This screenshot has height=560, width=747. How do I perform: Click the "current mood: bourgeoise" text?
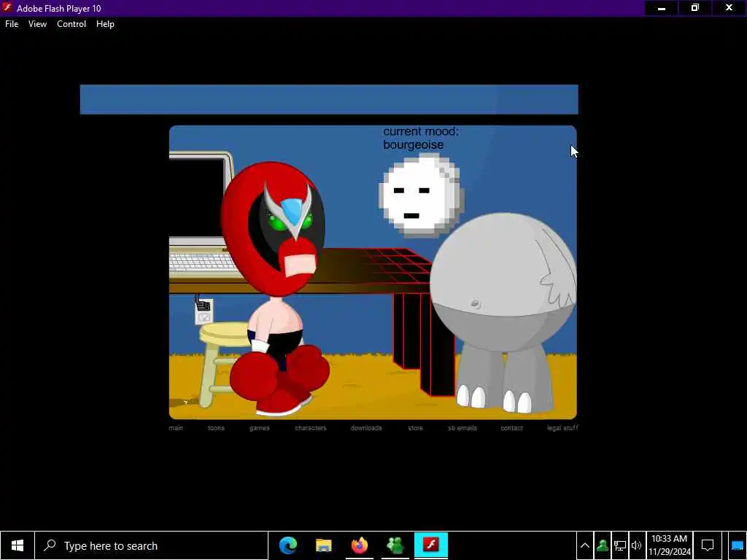[421, 138]
